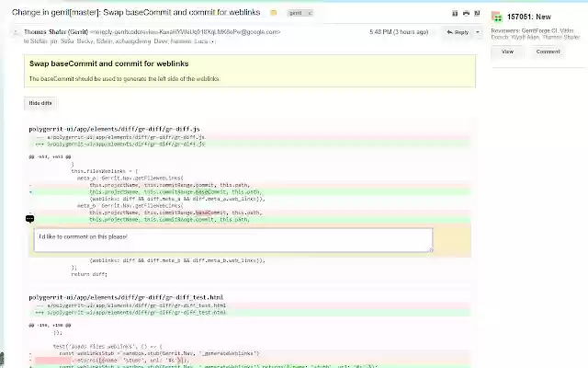This screenshot has height=368, width=588.
Task: Click the sender avatar left of Thomas Shafer
Action: 16,32
